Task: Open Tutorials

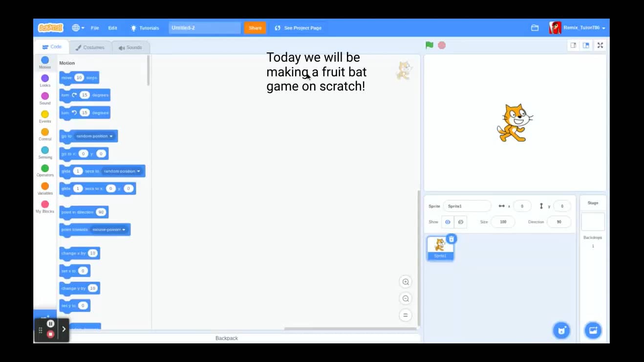Action: (145, 28)
